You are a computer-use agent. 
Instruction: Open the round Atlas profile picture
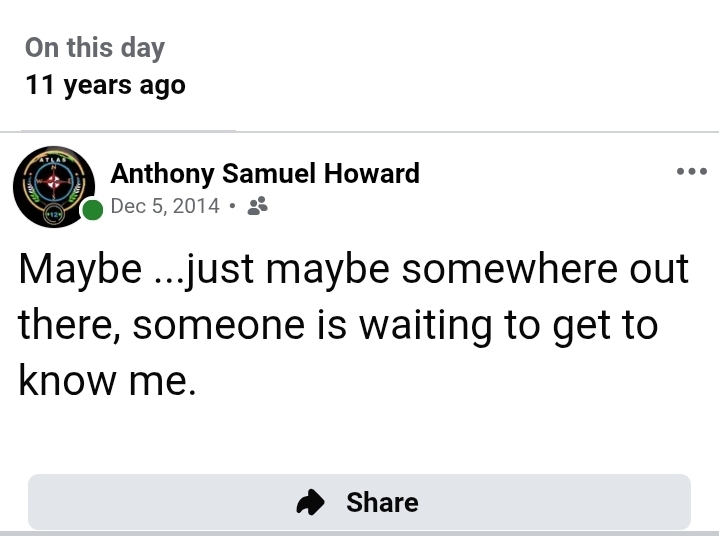pos(54,187)
